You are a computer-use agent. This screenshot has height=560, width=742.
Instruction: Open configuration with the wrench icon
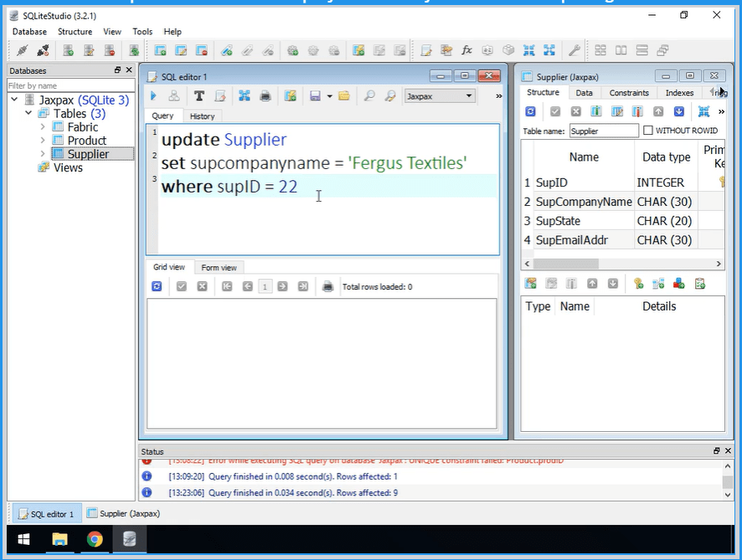(x=574, y=50)
